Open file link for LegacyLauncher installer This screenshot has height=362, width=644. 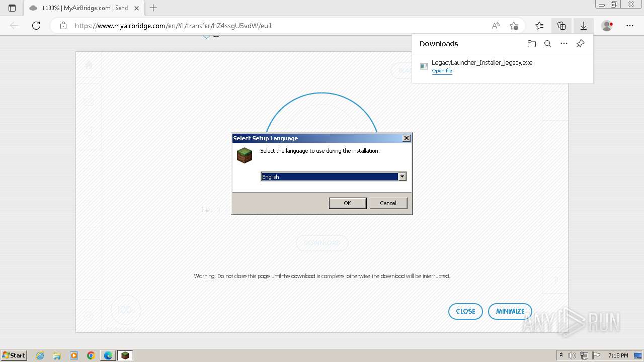442,71
